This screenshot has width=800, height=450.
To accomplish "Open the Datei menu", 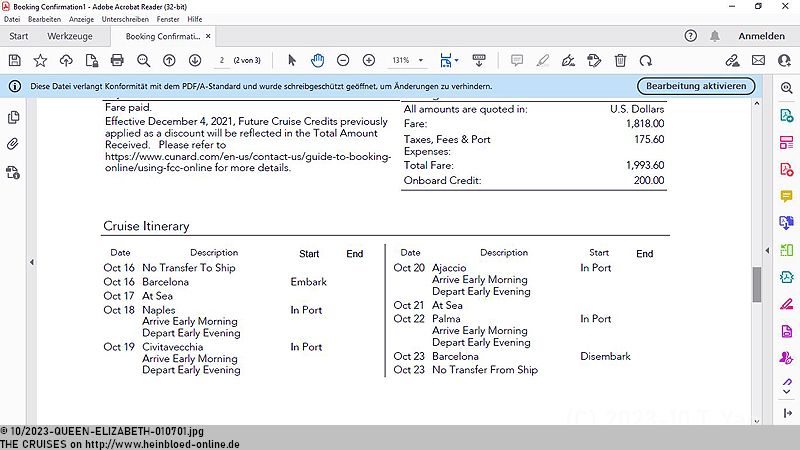I will click(12, 19).
